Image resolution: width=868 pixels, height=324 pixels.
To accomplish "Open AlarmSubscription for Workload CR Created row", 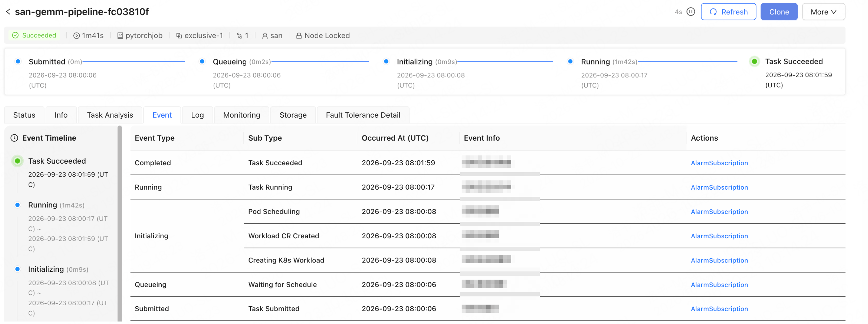I will (x=719, y=236).
